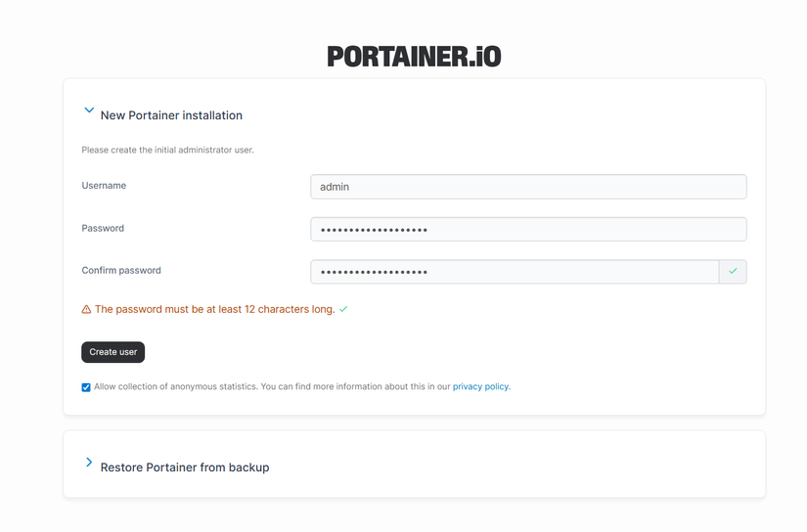Collapse the New Portainer installation chevron
807x532 pixels.
click(x=89, y=111)
